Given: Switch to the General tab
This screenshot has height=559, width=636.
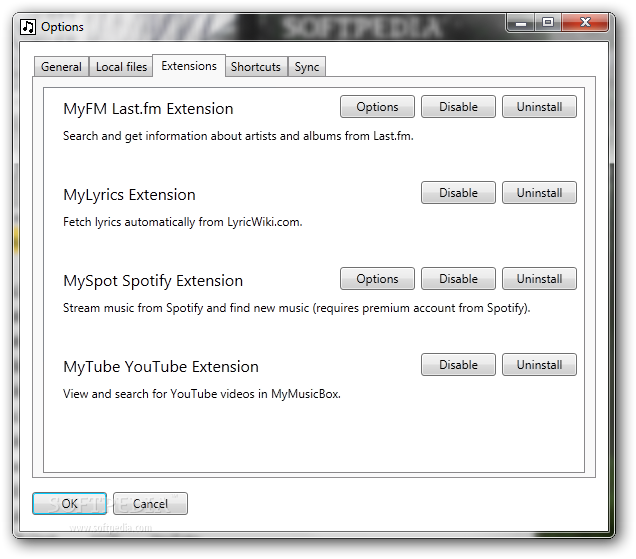Looking at the screenshot, I should 61,67.
